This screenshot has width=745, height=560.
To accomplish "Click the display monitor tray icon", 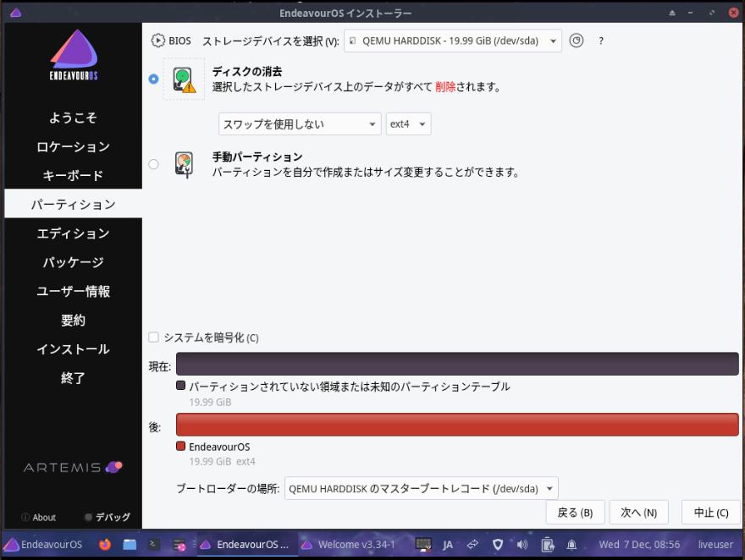I will tap(423, 544).
